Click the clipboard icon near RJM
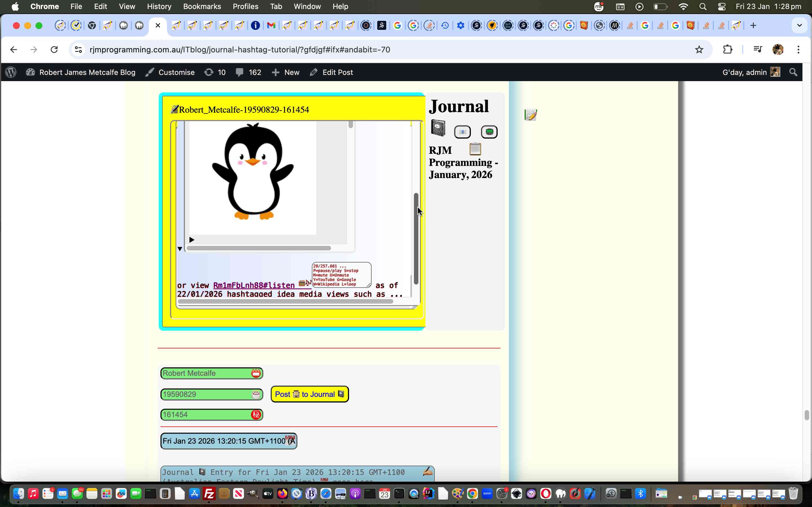The width and height of the screenshot is (812, 507). [475, 149]
